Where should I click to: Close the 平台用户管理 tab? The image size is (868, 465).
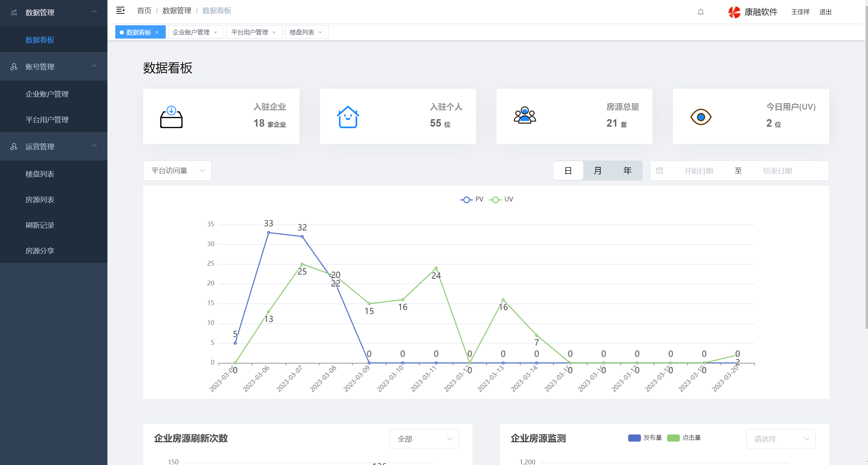pos(274,32)
